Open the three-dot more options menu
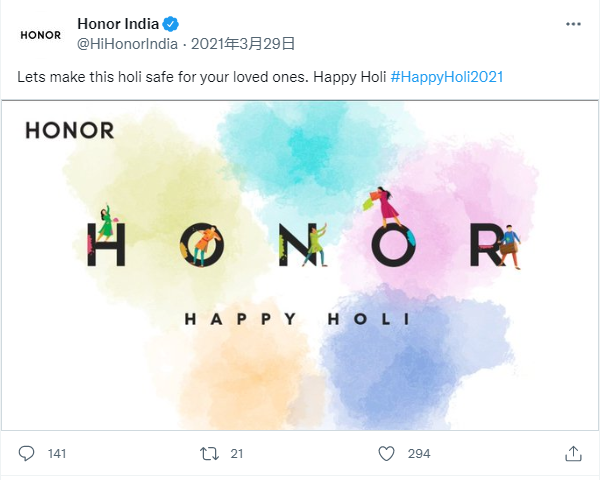 tap(573, 24)
